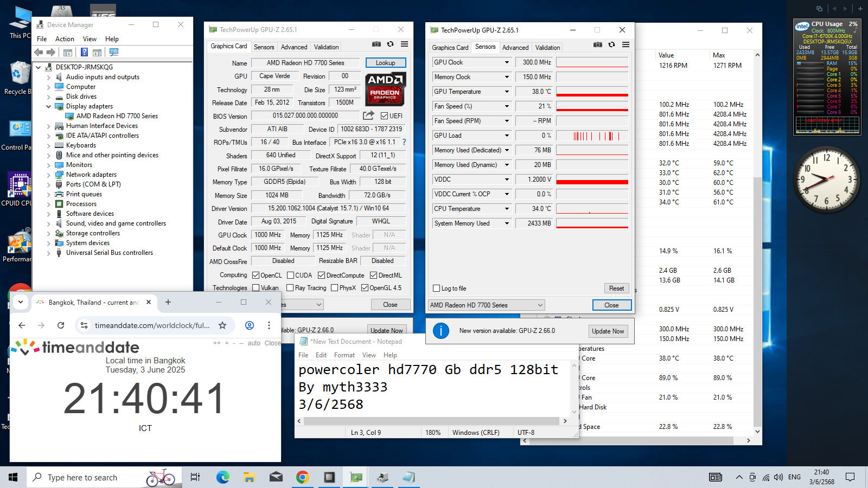Click the Type here to search box
This screenshot has height=488, width=868.
coord(103,477)
